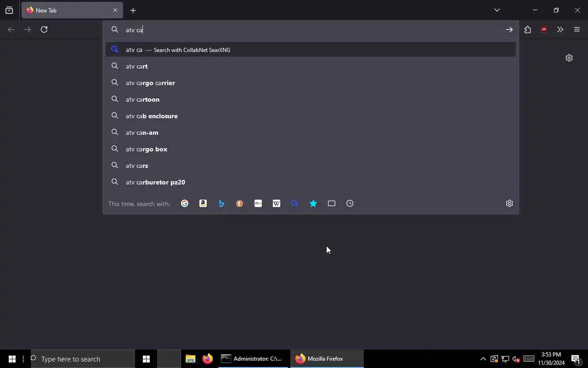Search with Amazon from the one-off engine icons
The height and width of the screenshot is (368, 588).
point(203,203)
